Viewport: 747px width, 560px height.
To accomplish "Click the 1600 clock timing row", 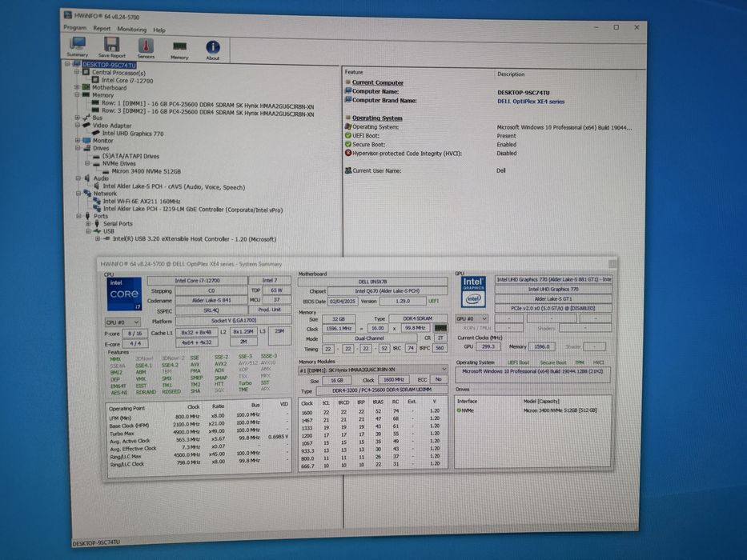I will pyautogui.click(x=372, y=412).
